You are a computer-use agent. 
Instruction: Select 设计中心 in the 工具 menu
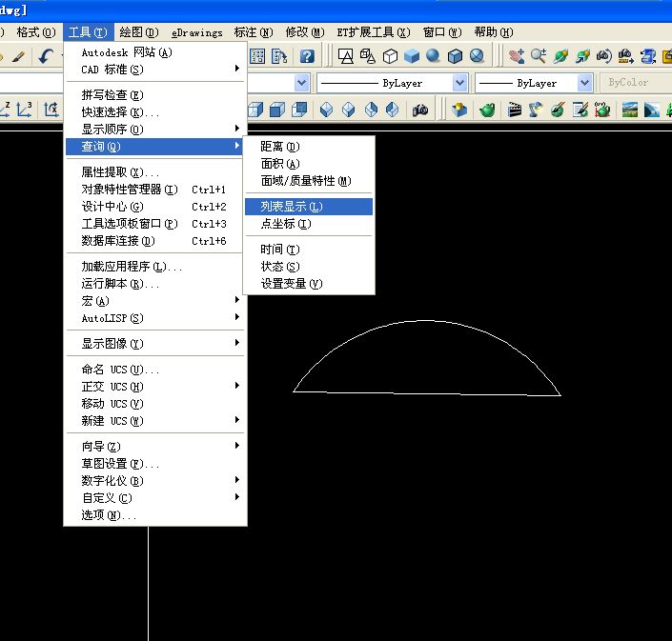[x=154, y=207]
